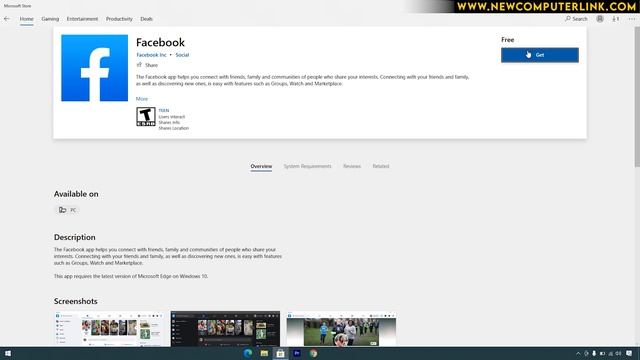Image resolution: width=640 pixels, height=360 pixels.
Task: Click the vertical scrollbar thumb
Action: pyautogui.click(x=637, y=96)
